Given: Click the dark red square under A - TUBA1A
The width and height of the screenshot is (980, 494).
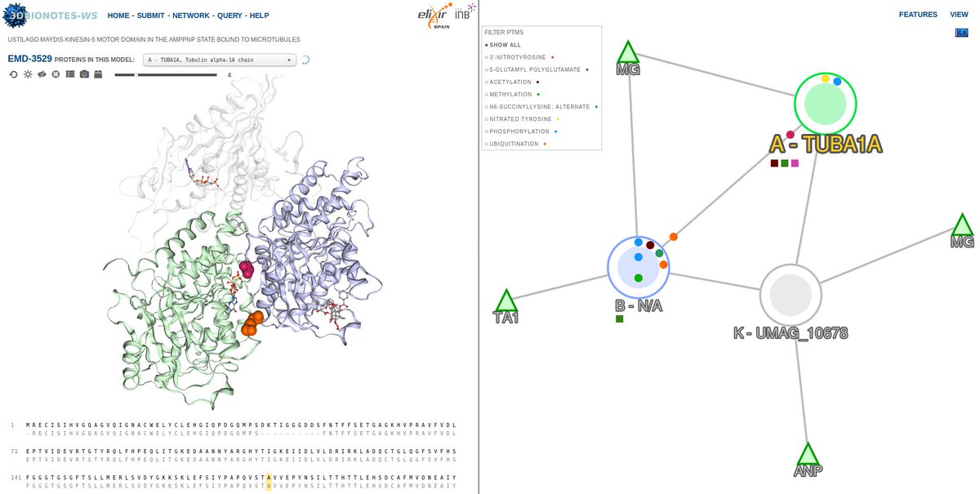Looking at the screenshot, I should point(774,163).
